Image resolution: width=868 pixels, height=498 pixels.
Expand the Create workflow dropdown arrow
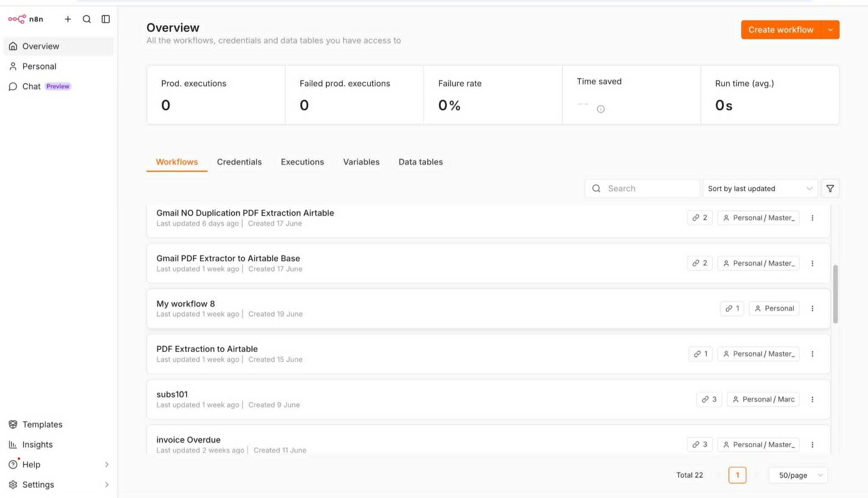coord(830,30)
